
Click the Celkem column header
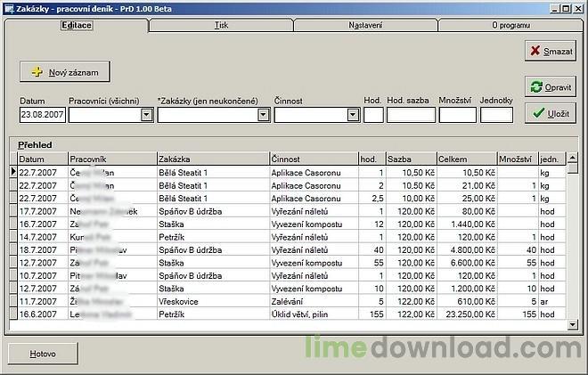pyautogui.click(x=467, y=159)
